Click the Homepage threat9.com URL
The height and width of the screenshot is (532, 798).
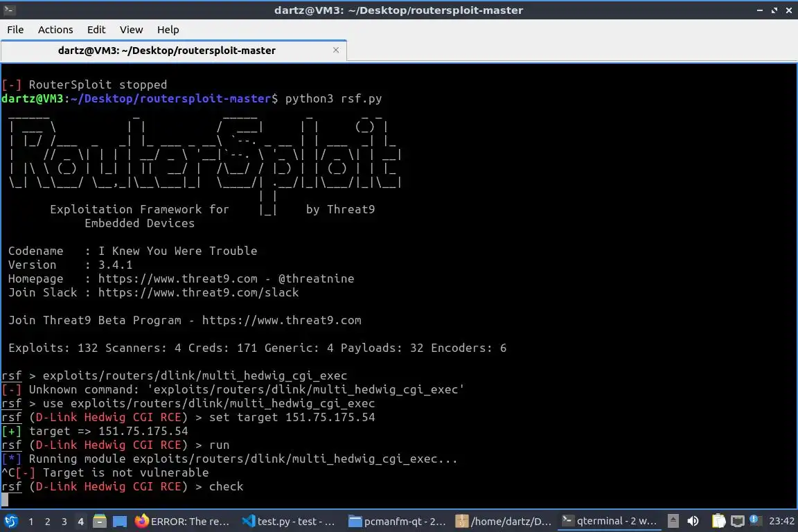tap(177, 278)
